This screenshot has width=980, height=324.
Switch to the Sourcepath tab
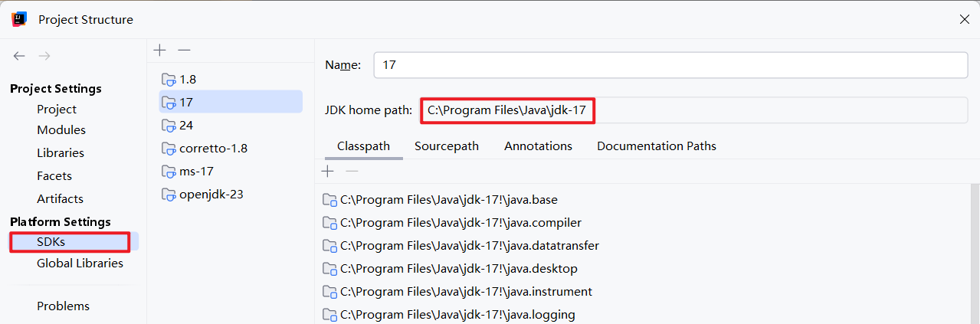coord(447,146)
